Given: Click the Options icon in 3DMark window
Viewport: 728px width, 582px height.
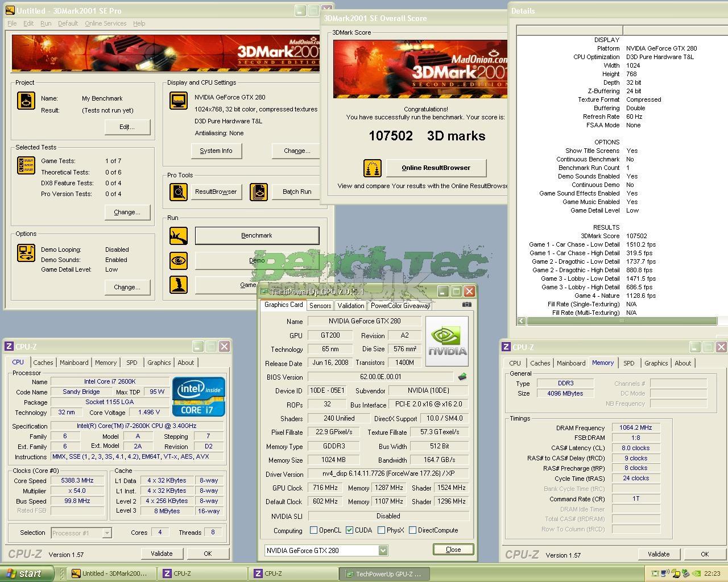Looking at the screenshot, I should (26, 253).
